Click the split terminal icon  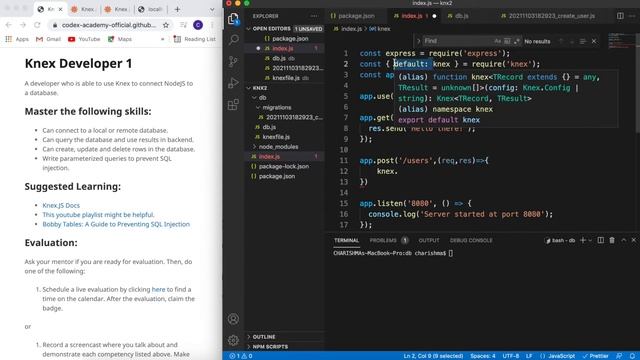tap(600, 240)
